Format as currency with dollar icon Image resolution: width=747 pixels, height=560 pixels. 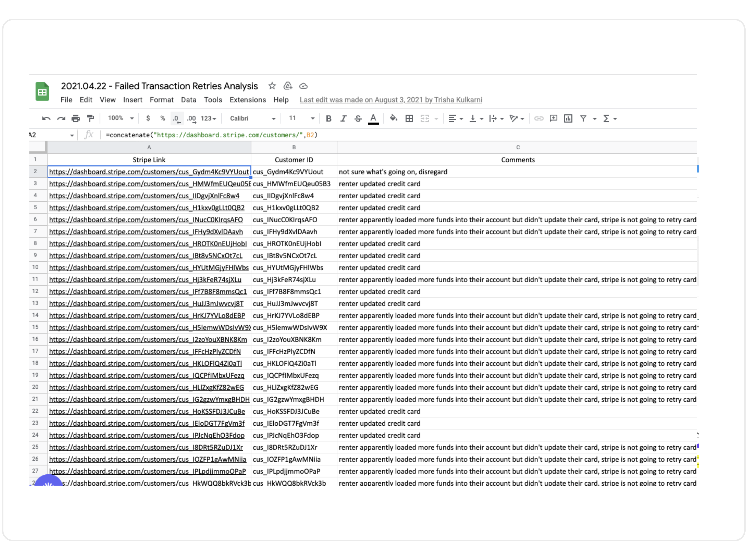pyautogui.click(x=148, y=118)
